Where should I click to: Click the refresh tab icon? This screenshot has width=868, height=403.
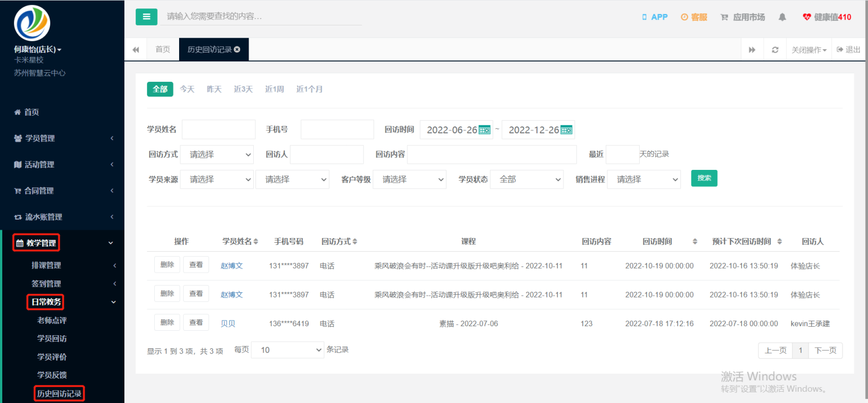tap(775, 50)
